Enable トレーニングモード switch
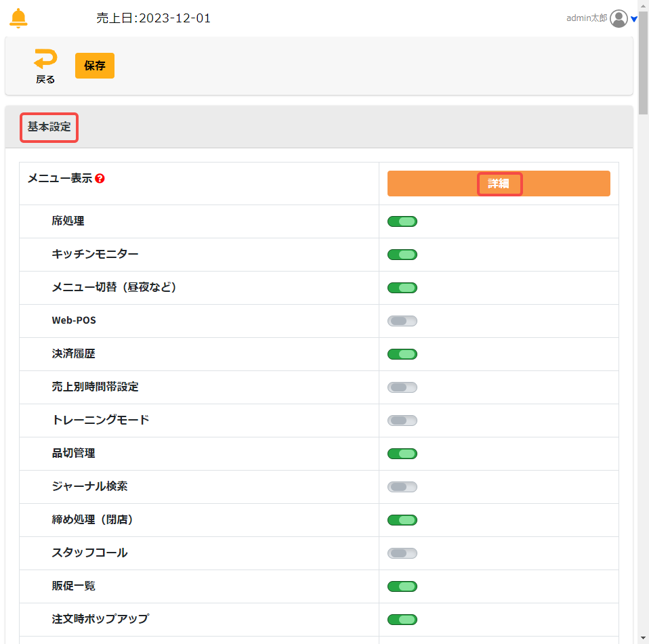This screenshot has height=644, width=649. (x=402, y=421)
